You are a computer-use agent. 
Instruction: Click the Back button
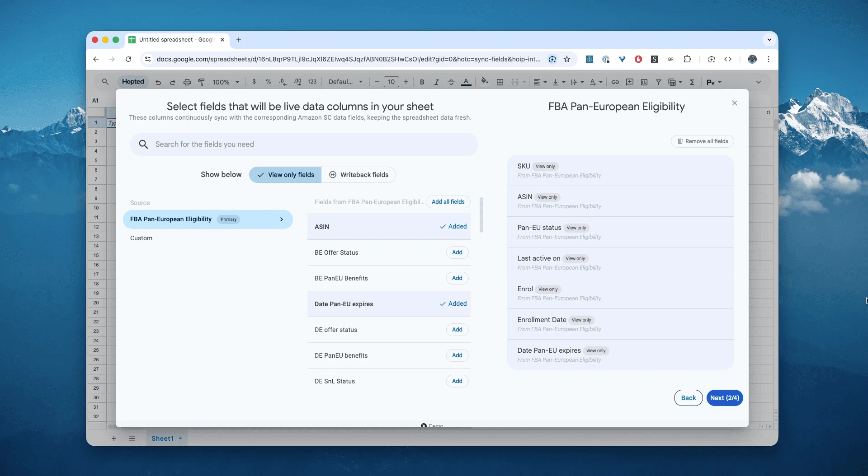click(688, 398)
